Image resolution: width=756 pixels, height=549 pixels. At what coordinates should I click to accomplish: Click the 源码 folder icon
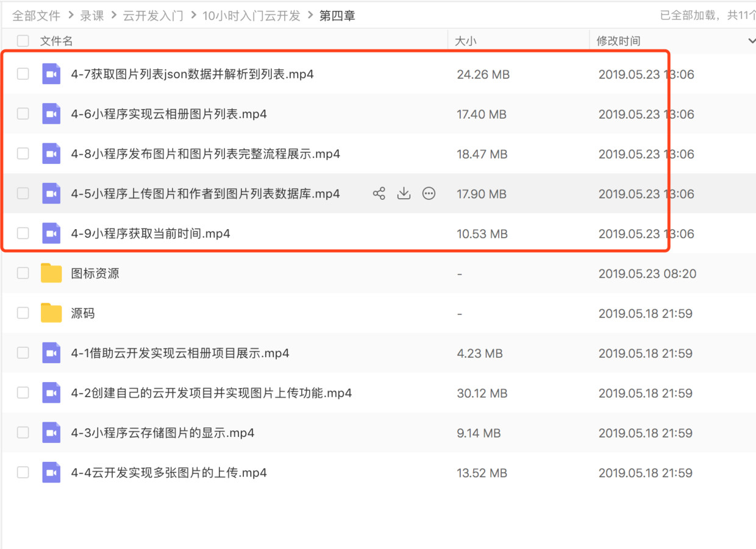pyautogui.click(x=51, y=313)
